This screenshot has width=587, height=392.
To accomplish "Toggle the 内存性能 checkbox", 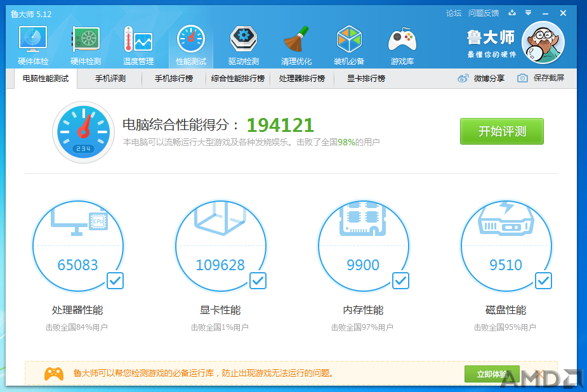I will [400, 280].
